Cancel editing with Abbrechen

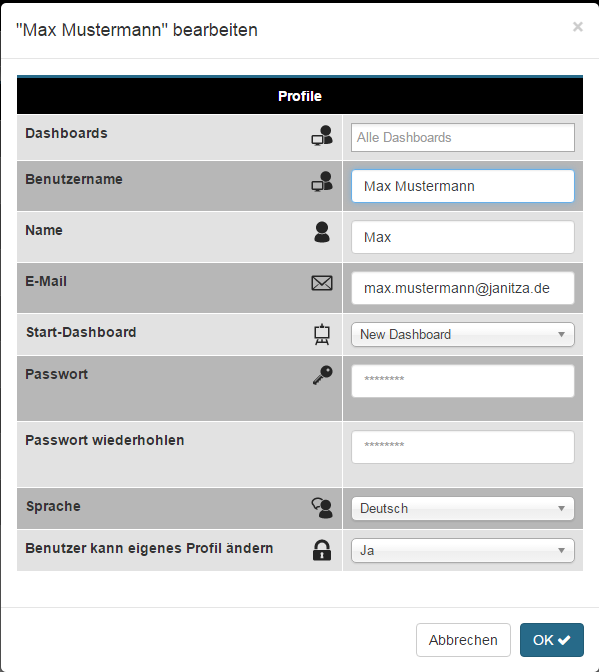pyautogui.click(x=463, y=640)
